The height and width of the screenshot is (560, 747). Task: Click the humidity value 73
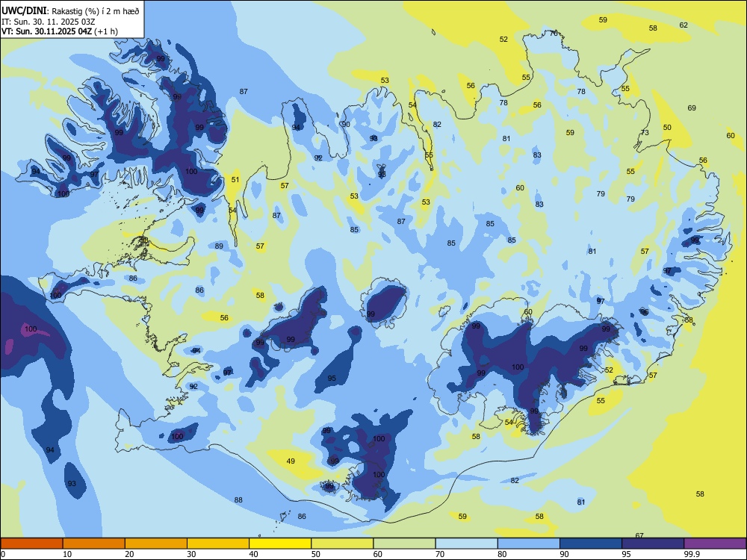(x=645, y=132)
